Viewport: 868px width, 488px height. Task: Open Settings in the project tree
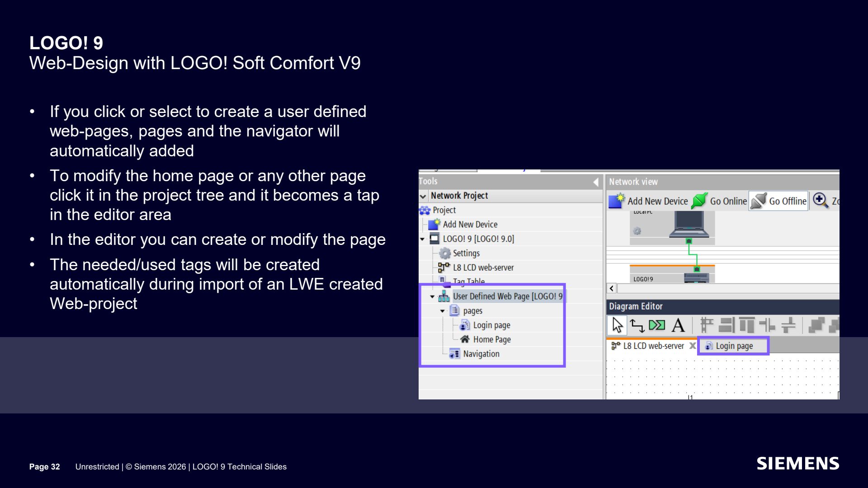pyautogui.click(x=459, y=253)
